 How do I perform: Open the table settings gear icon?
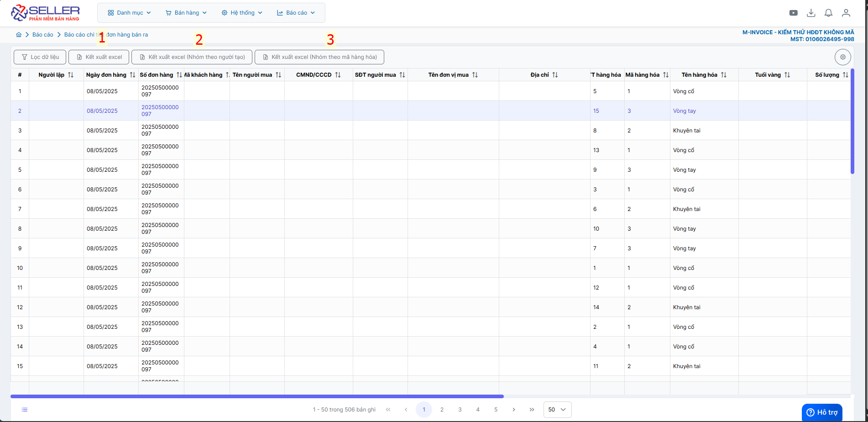(843, 57)
